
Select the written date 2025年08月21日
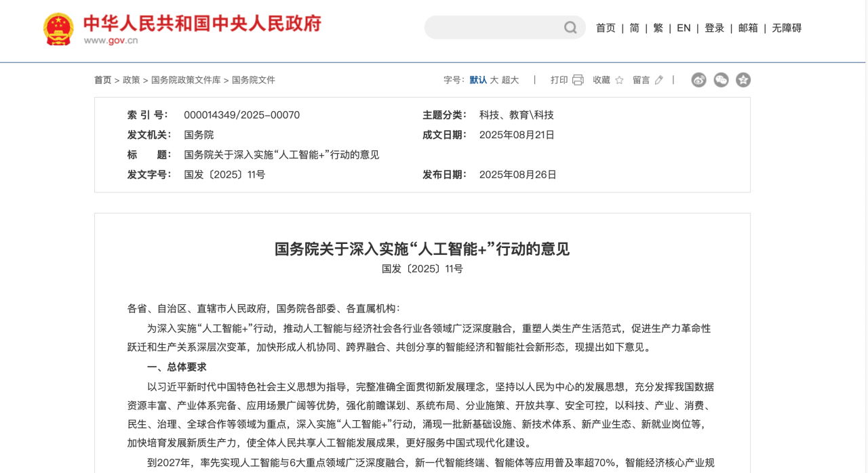pos(517,135)
